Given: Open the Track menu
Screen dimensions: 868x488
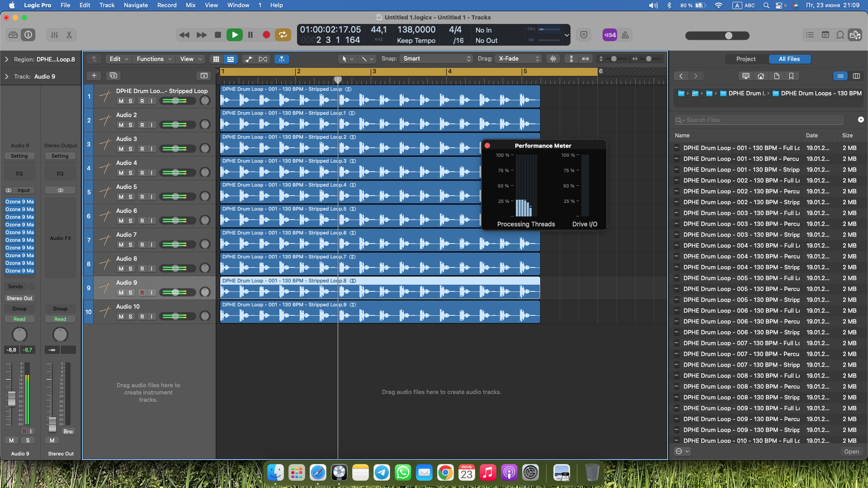Looking at the screenshot, I should (107, 5).
